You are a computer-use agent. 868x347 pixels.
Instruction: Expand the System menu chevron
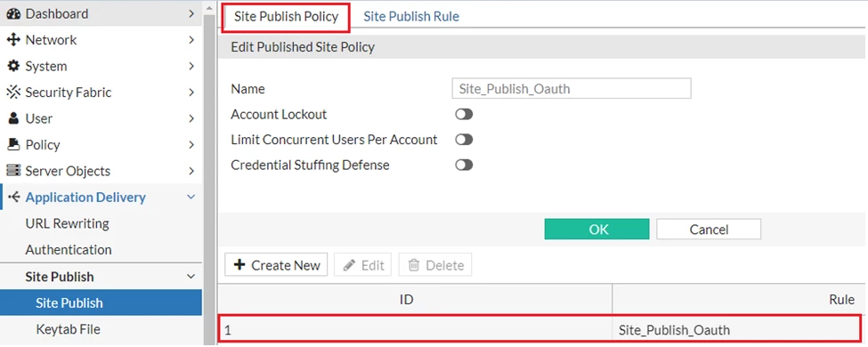(191, 67)
